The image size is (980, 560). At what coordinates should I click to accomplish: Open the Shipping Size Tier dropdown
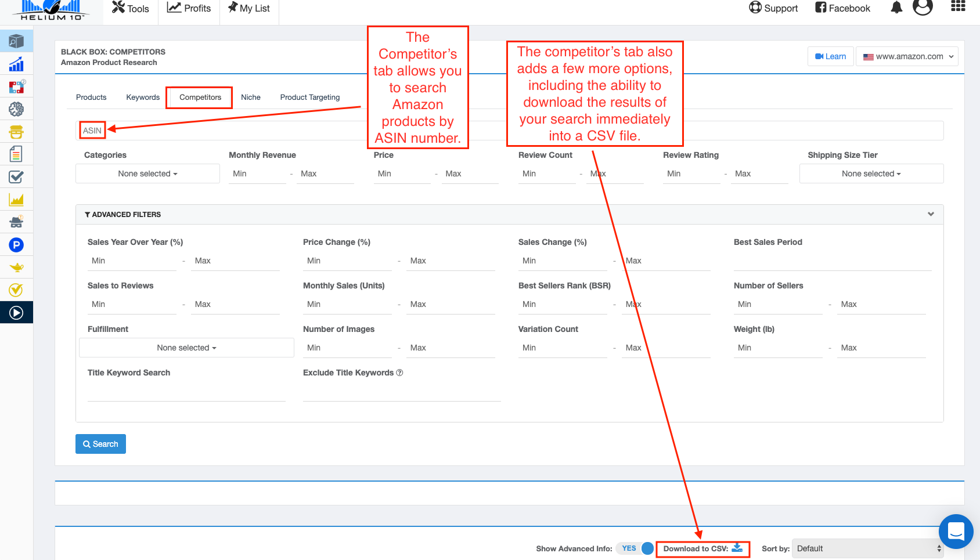coord(871,174)
